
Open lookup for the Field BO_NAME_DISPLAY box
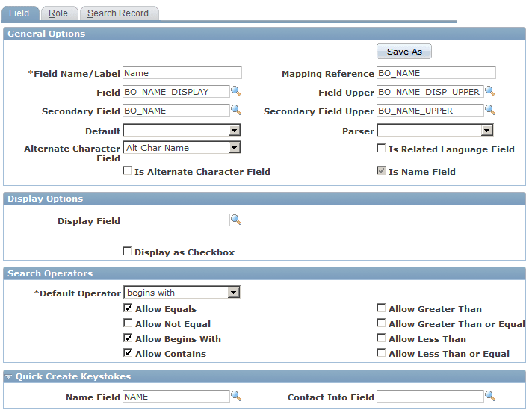click(236, 91)
